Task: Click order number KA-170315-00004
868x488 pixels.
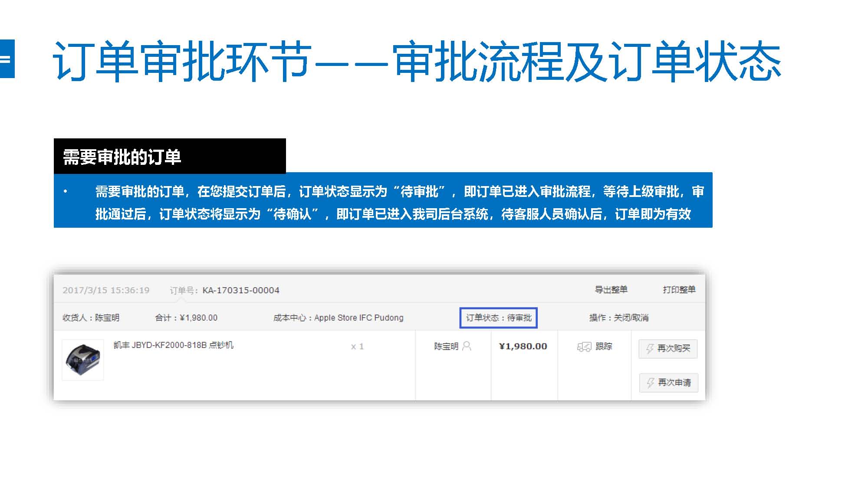Action: [241, 290]
